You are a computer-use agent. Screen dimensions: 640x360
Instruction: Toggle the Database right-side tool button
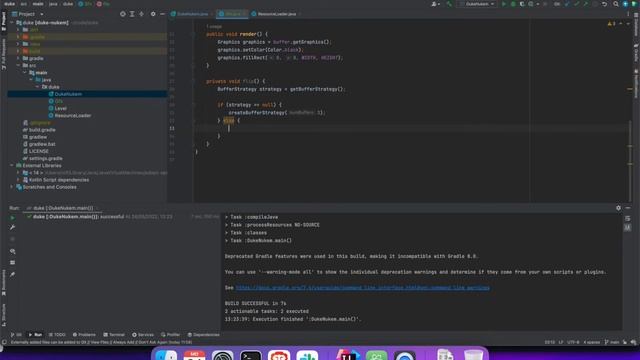636,25
